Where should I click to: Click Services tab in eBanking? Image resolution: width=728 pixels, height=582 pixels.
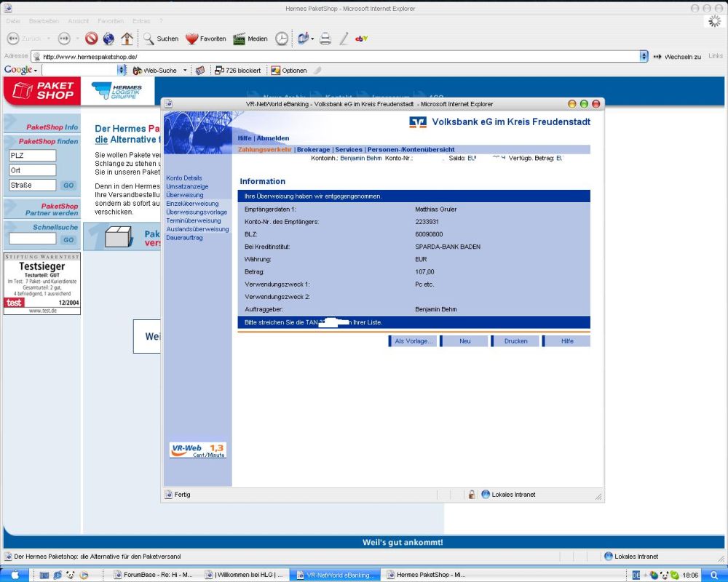pos(349,149)
